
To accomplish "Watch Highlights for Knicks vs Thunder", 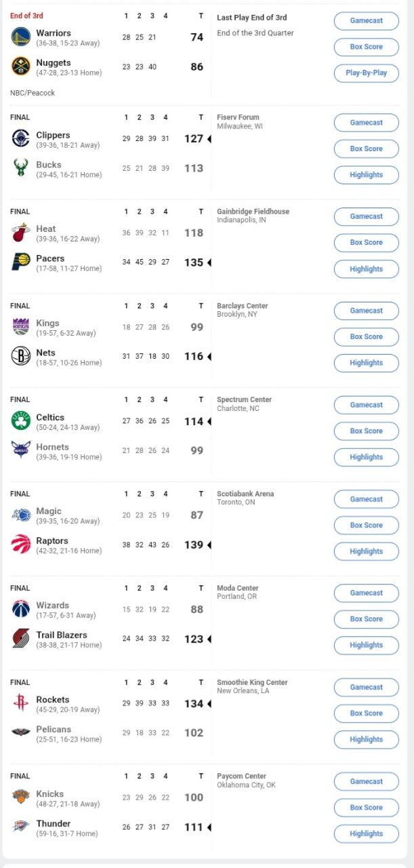I will tap(366, 833).
